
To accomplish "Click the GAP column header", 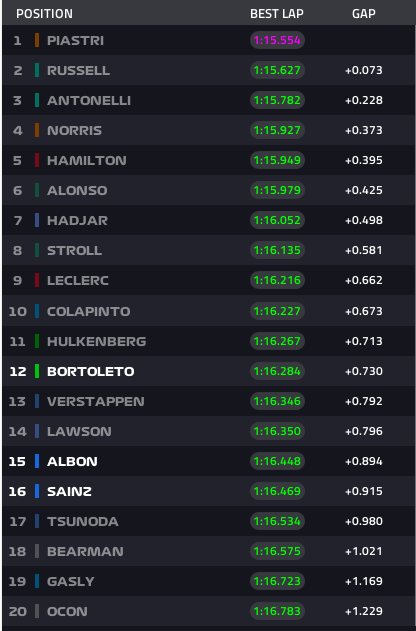I will coord(364,14).
